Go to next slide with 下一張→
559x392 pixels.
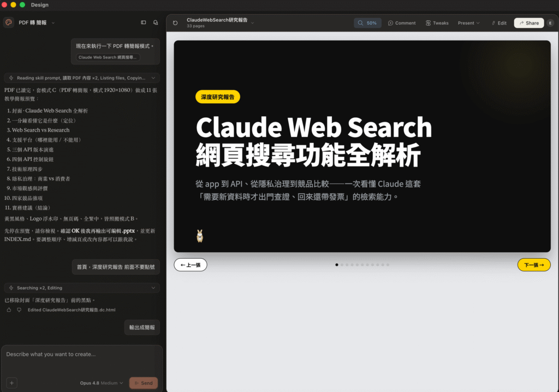(x=534, y=265)
